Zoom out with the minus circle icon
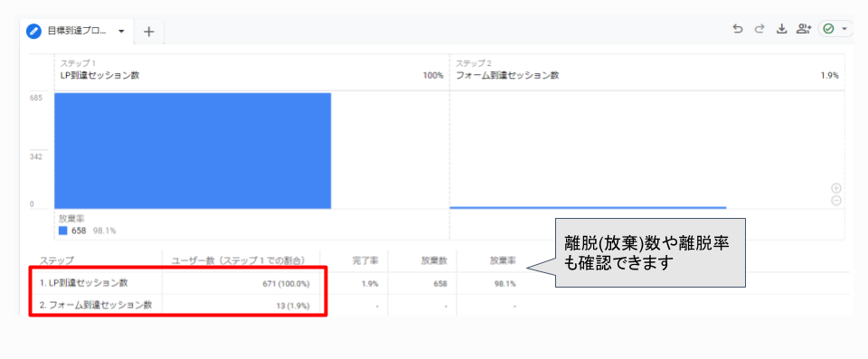This screenshot has height=359, width=868. [x=835, y=201]
